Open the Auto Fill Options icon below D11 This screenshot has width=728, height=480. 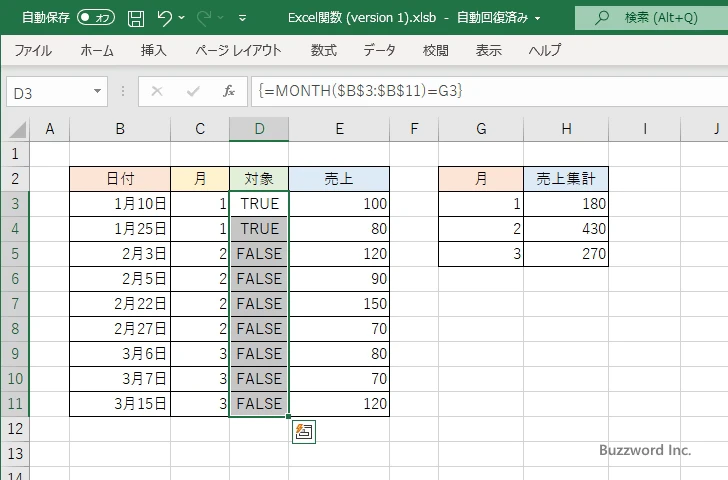(303, 432)
